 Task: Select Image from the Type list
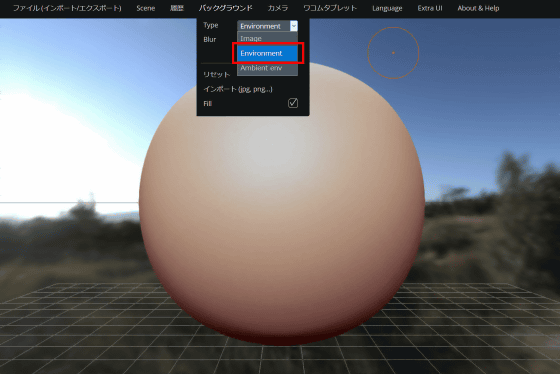tap(267, 38)
